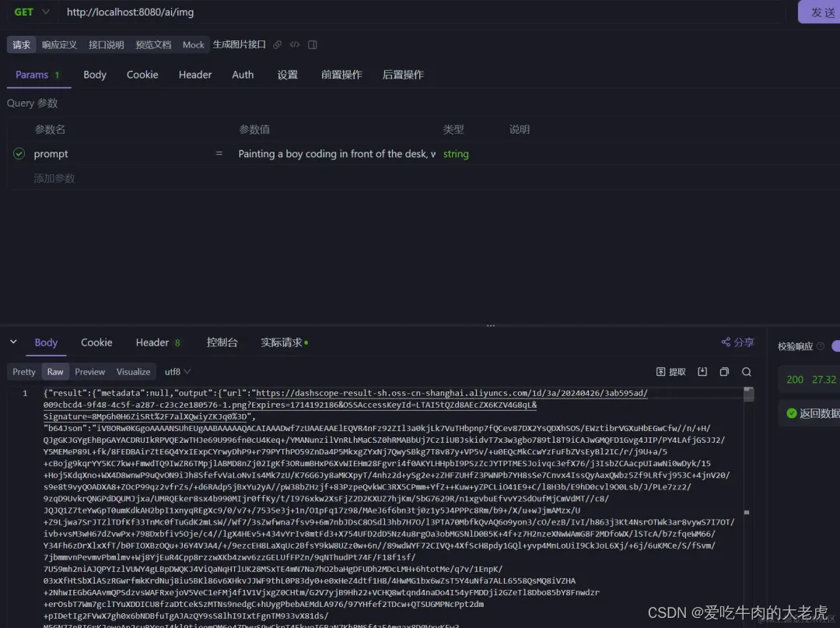The height and width of the screenshot is (628, 840).
Task: Open the 设置 tab
Action: pos(287,75)
